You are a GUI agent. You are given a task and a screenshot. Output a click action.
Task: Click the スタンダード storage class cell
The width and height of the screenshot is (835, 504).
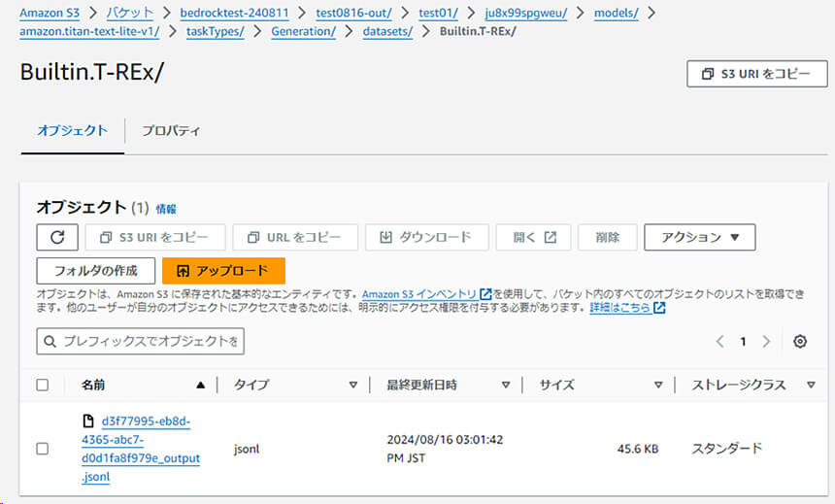(x=726, y=449)
